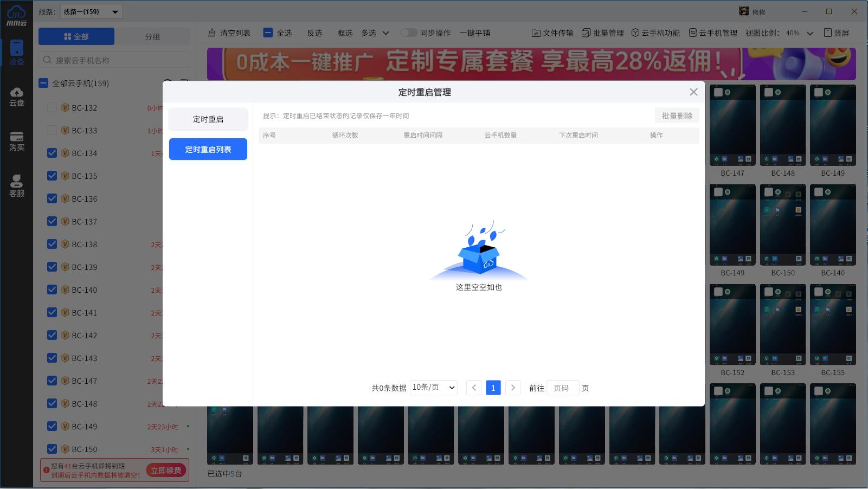Click the 立即续费 renew button
Viewport: 868px width, 489px height.
click(x=166, y=470)
